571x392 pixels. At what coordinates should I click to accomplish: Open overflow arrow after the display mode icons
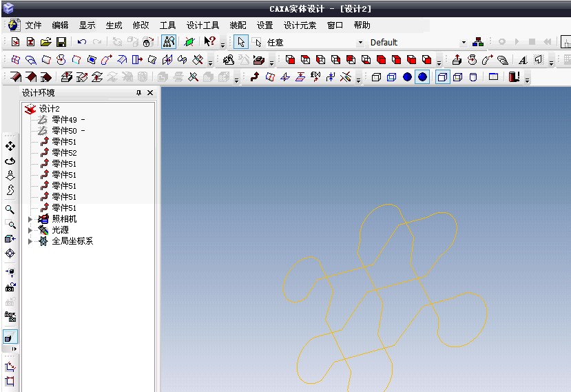528,80
